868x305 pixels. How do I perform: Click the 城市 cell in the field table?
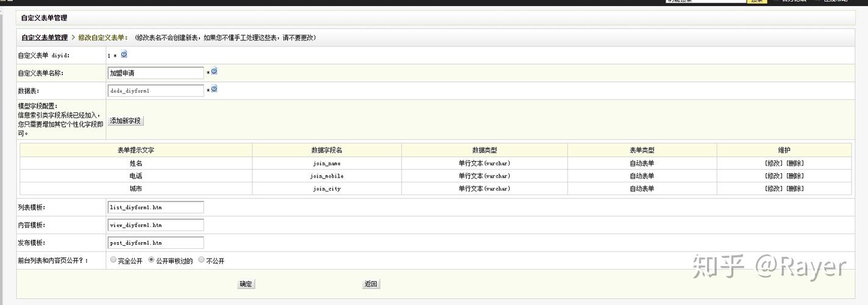click(x=136, y=189)
